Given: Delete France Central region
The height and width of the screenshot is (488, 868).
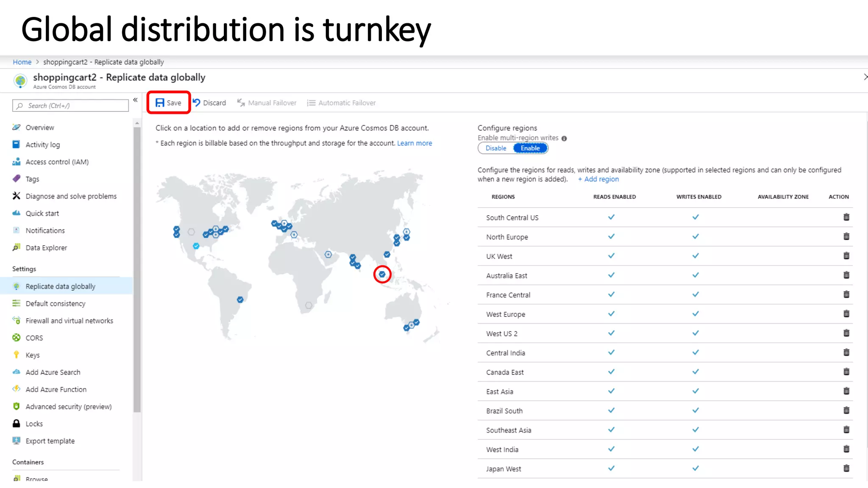Looking at the screenshot, I should coord(846,294).
